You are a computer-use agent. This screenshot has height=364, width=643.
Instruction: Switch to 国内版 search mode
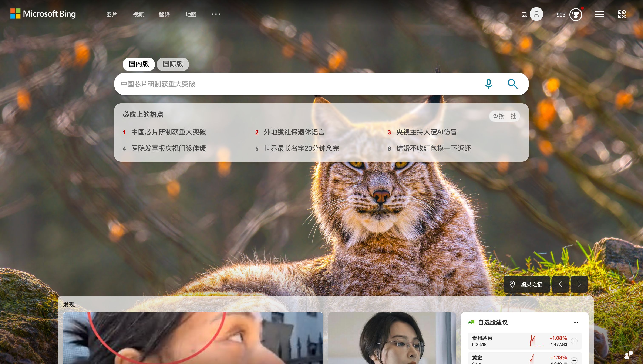tap(139, 64)
